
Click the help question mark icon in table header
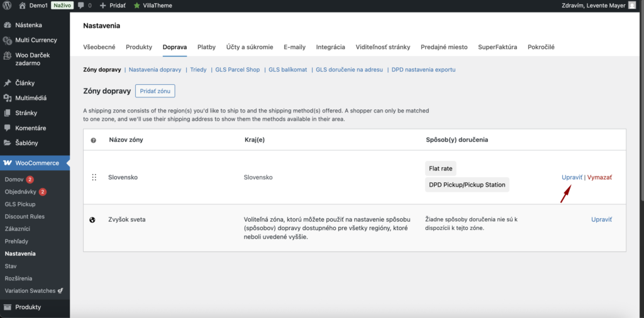(x=93, y=140)
